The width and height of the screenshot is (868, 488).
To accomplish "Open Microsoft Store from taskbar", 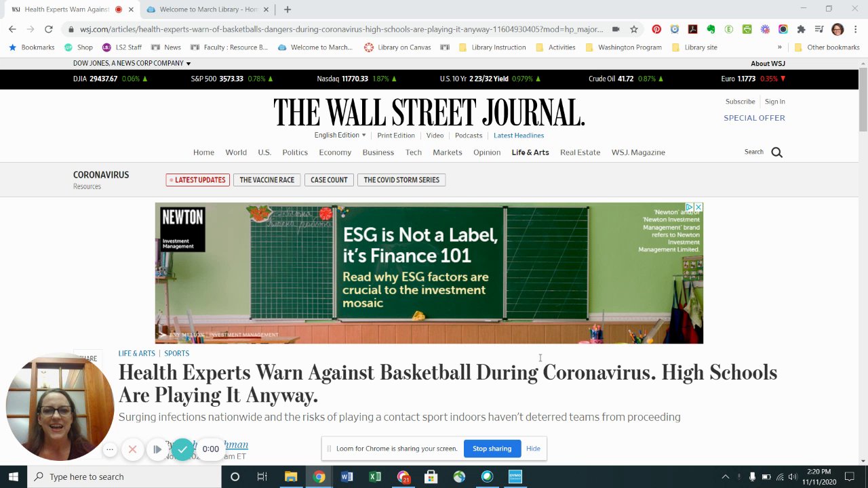I will pyautogui.click(x=431, y=476).
